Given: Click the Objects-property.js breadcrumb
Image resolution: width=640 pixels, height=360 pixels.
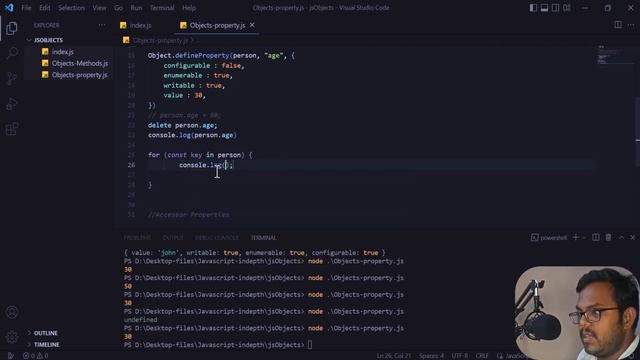Looking at the screenshot, I should click(160, 40).
